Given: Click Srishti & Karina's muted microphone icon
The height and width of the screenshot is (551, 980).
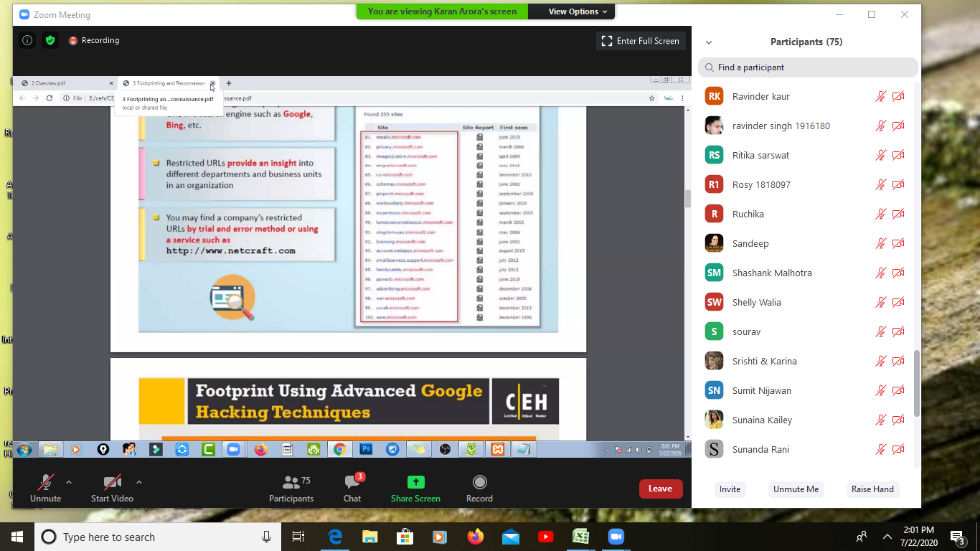Looking at the screenshot, I should point(880,361).
